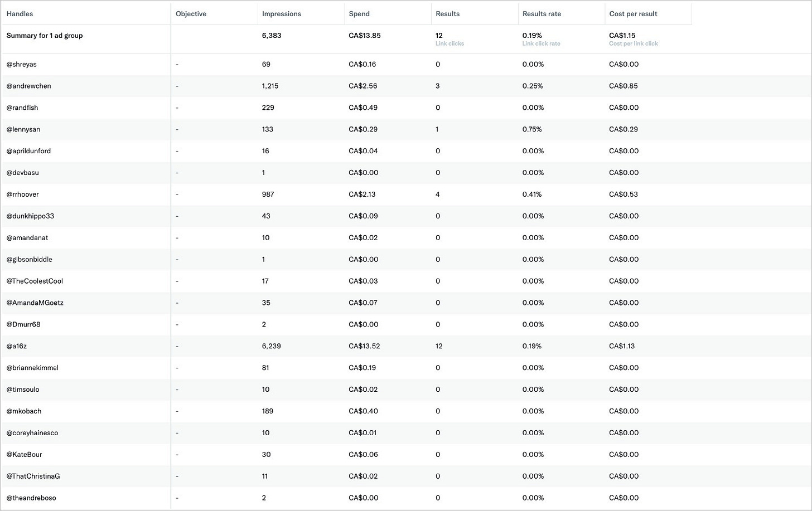
Task: Click cost per result CA$1.13
Action: (x=622, y=347)
